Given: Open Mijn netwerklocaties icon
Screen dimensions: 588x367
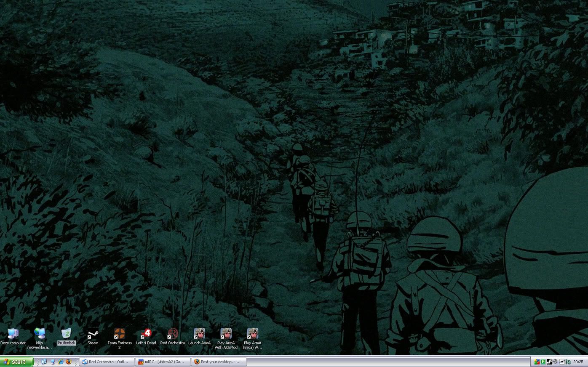Looking at the screenshot, I should [40, 334].
